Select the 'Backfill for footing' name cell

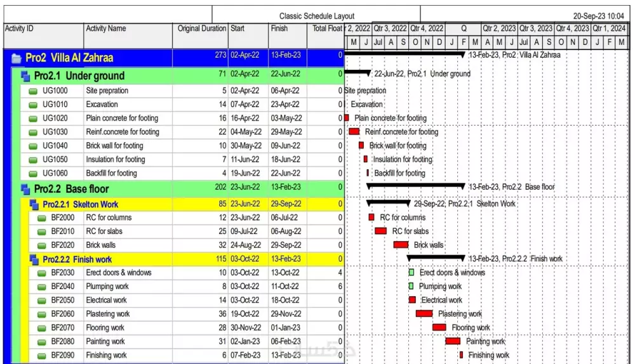coord(128,174)
